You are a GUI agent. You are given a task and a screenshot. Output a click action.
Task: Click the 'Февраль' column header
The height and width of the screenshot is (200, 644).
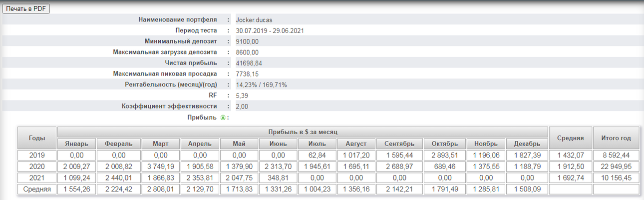coord(119,144)
